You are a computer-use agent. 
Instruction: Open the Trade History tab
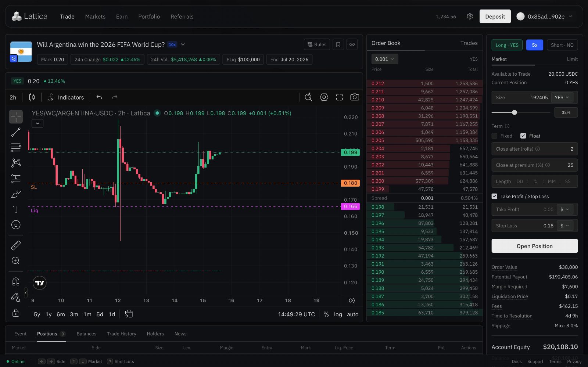click(122, 334)
